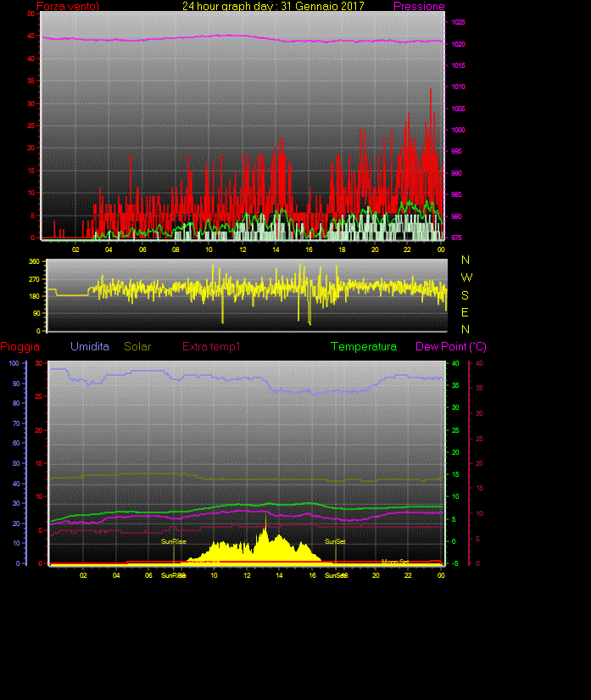
Task: Click the 'Pressione' label
Action: [x=419, y=6]
